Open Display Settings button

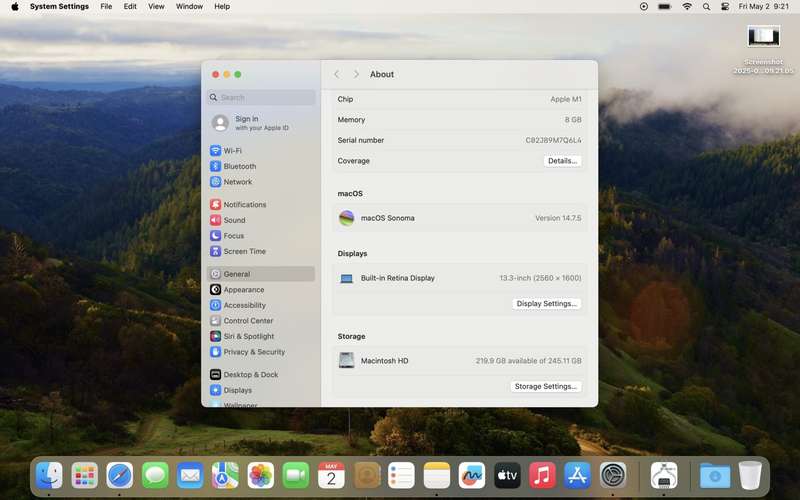[x=546, y=304]
